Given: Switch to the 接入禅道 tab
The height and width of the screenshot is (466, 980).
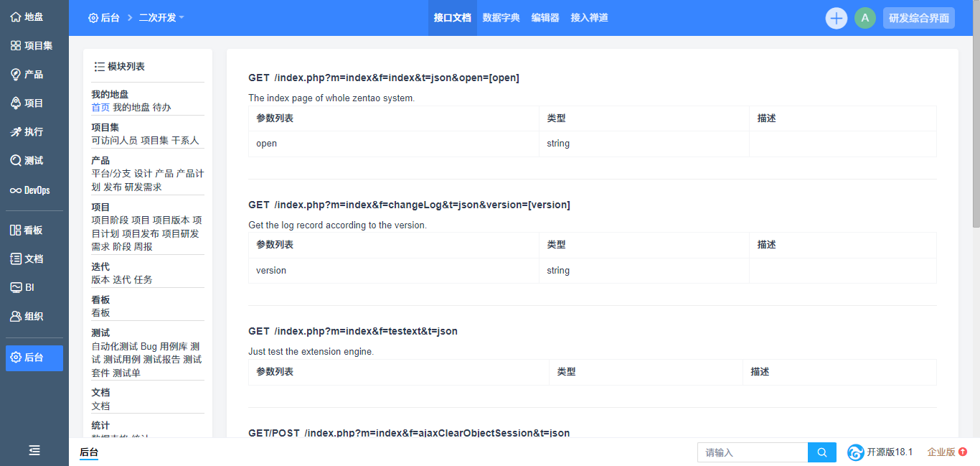Looking at the screenshot, I should pyautogui.click(x=590, y=18).
